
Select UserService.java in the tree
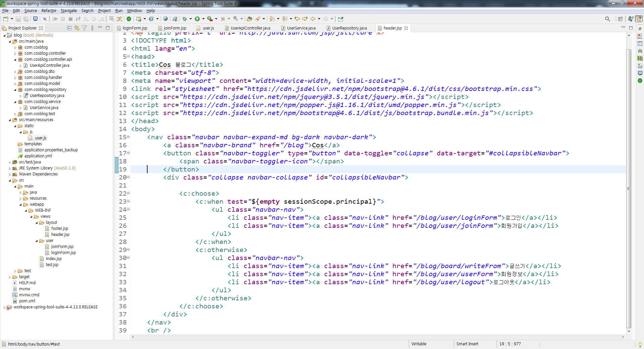pyautogui.click(x=44, y=108)
